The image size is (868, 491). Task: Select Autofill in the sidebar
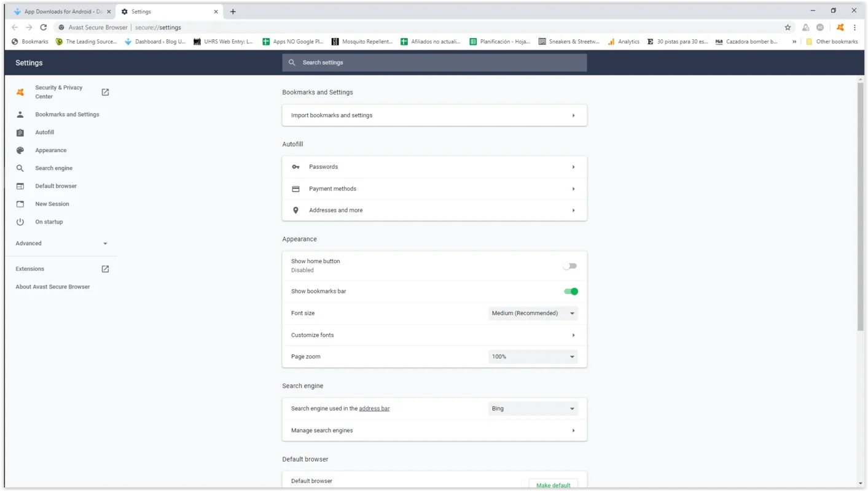(45, 132)
